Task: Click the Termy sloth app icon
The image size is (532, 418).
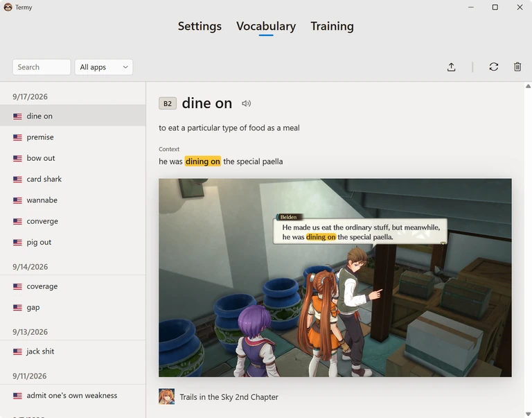Action: pyautogui.click(x=8, y=7)
